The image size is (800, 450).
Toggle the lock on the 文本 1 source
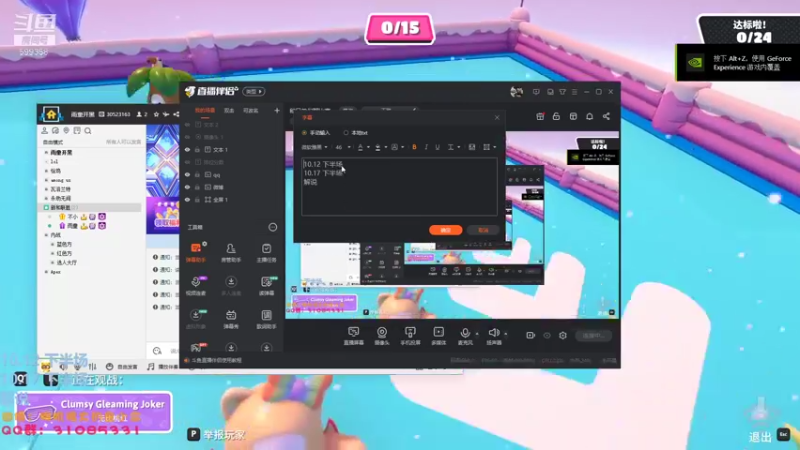(x=197, y=149)
